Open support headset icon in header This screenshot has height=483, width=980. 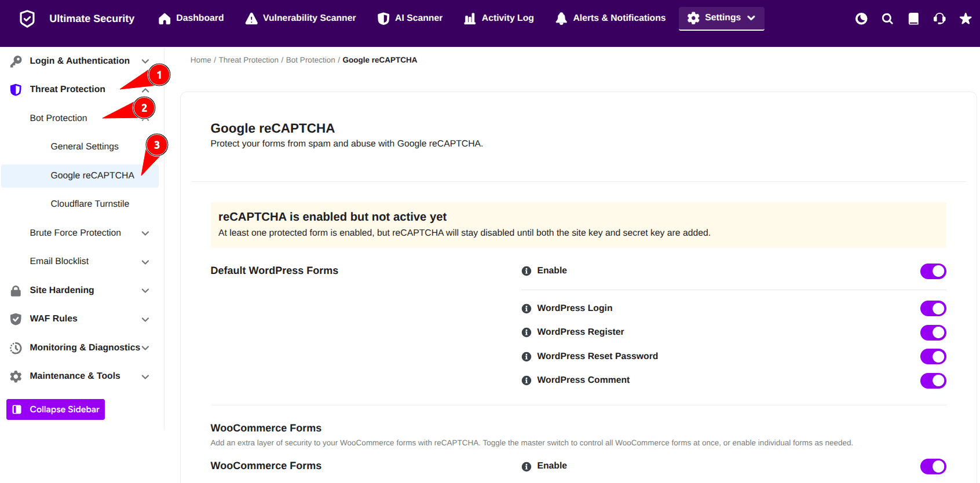(x=939, y=19)
